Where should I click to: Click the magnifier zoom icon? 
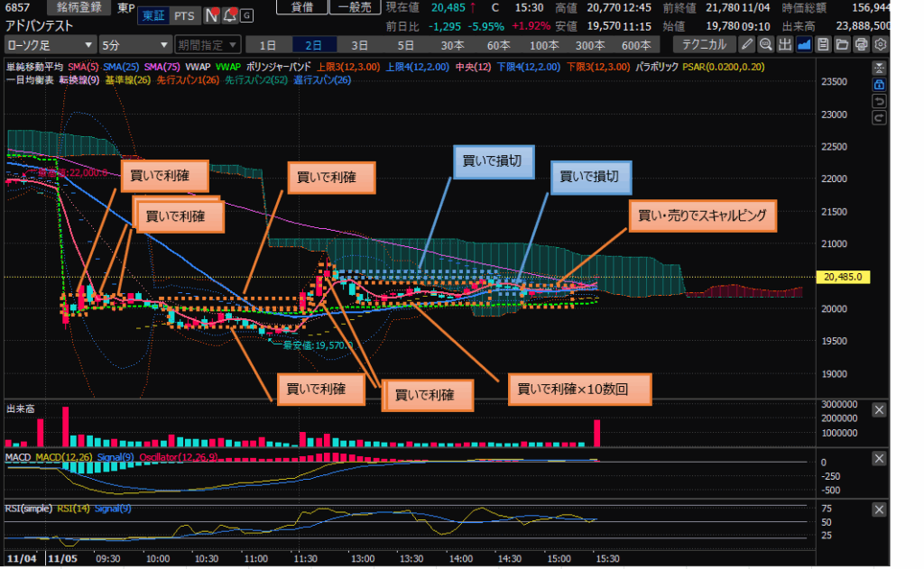pyautogui.click(x=766, y=44)
